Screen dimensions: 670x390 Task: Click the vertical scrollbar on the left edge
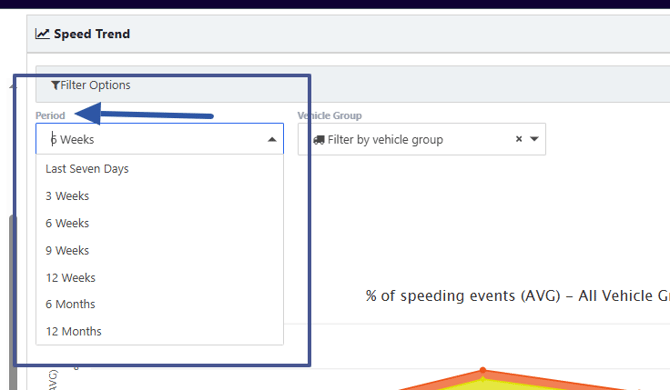13,302
